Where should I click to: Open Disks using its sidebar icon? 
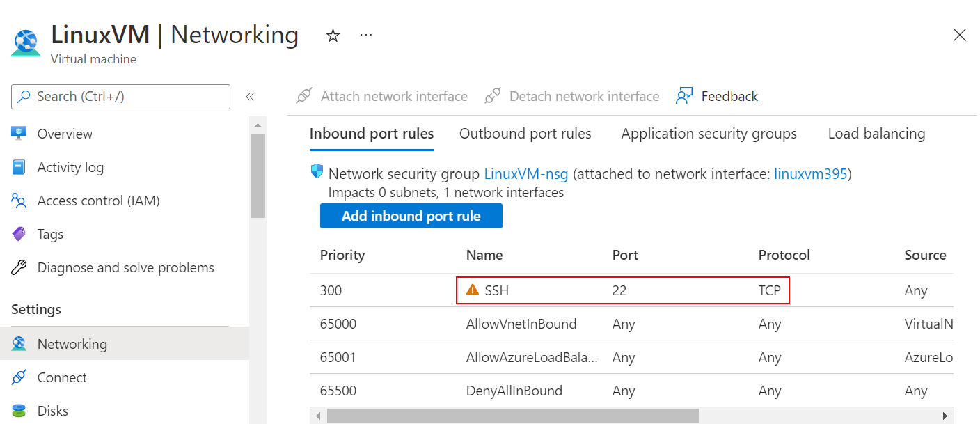point(19,410)
